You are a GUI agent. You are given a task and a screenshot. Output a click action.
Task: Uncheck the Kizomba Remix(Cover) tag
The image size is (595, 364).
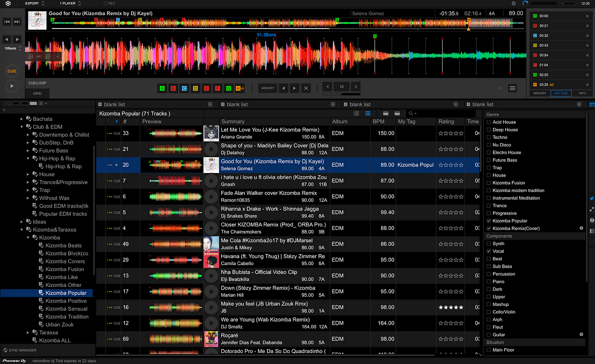(x=489, y=228)
